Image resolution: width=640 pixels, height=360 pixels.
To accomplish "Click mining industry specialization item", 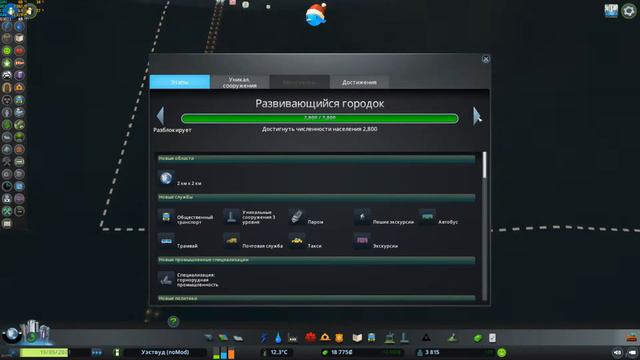I will click(x=188, y=280).
